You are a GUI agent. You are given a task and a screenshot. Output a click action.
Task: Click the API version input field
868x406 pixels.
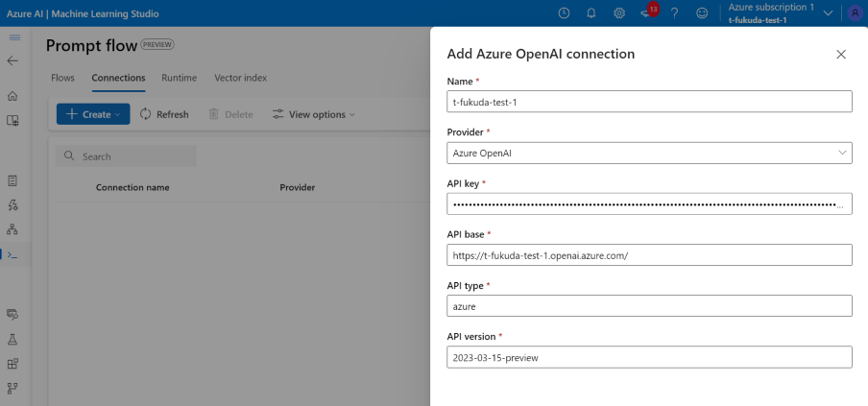pyautogui.click(x=650, y=357)
